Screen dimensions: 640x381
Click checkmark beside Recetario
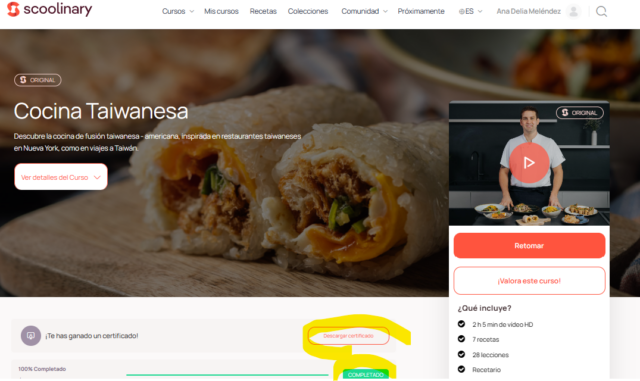click(x=461, y=369)
